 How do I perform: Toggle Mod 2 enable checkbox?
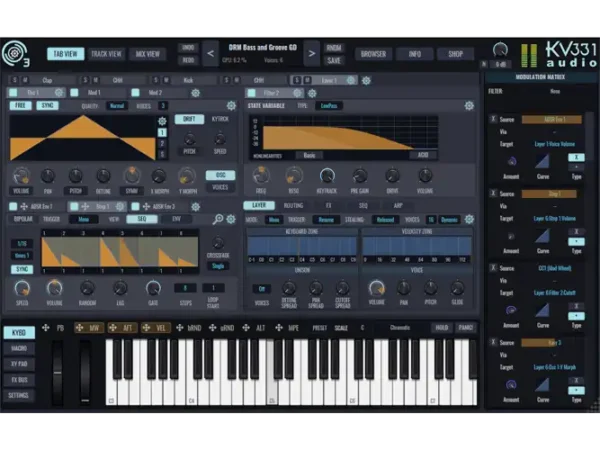coord(135,93)
